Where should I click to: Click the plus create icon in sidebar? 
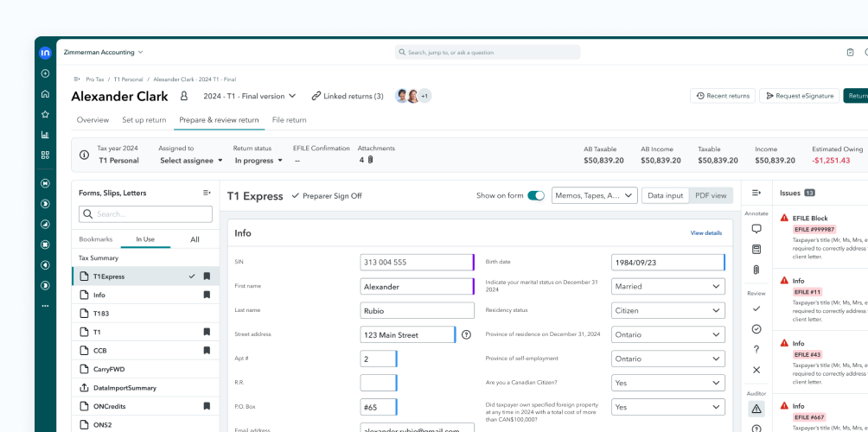click(x=46, y=73)
